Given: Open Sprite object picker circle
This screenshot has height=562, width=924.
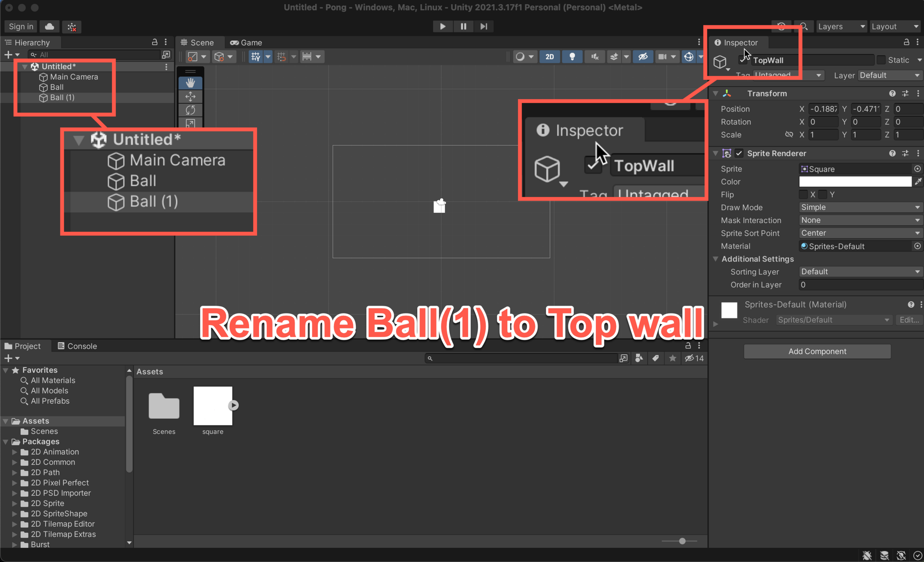Looking at the screenshot, I should click(x=917, y=169).
